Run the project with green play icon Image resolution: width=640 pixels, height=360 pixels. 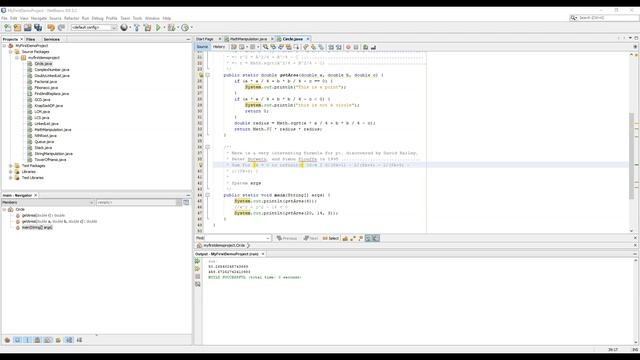point(158,28)
